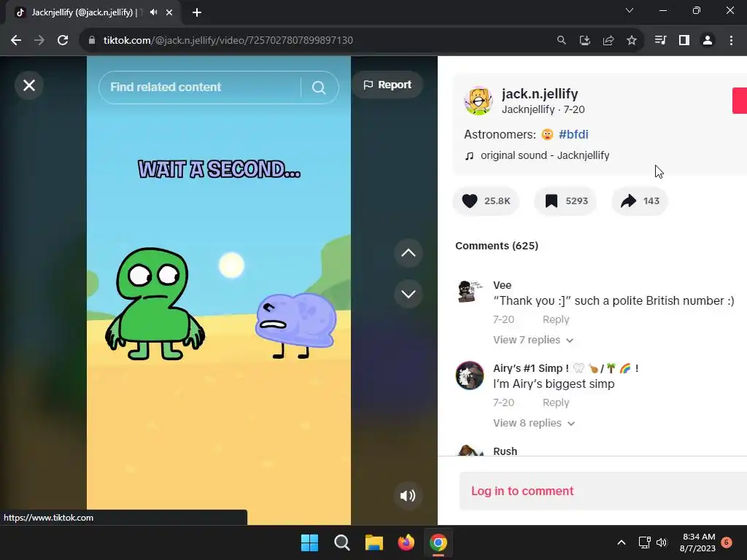Click the search magnifier in Find related content

(319, 87)
